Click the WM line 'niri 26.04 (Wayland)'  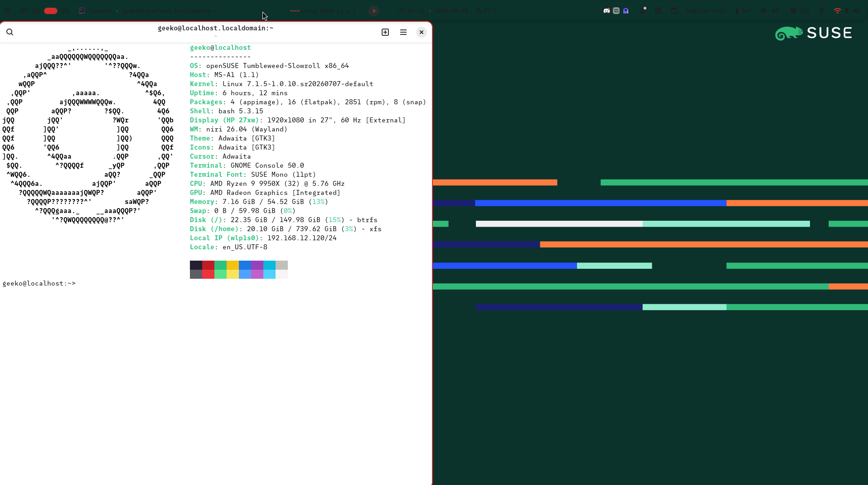[x=239, y=129]
